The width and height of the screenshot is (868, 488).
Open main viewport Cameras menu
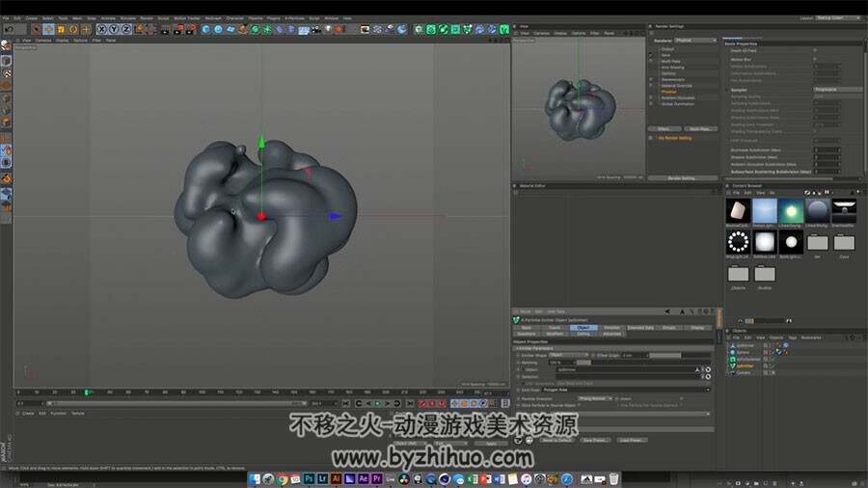click(43, 41)
